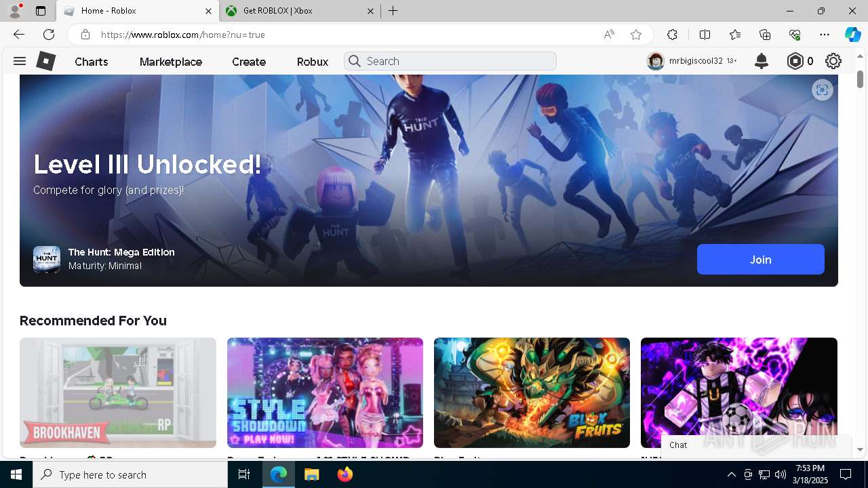
Task: Open the Style Showdown game thumbnail
Action: (325, 393)
